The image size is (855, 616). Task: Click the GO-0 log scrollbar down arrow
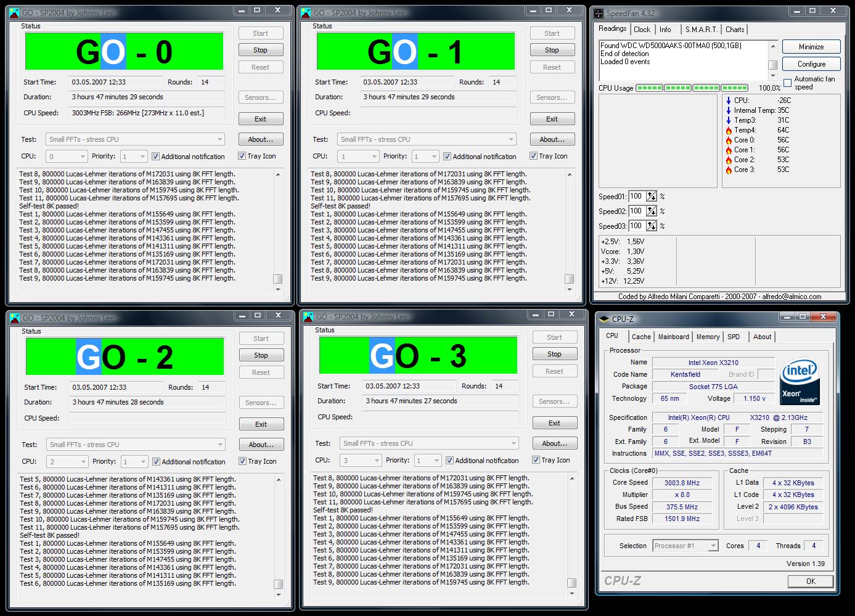tap(278, 289)
